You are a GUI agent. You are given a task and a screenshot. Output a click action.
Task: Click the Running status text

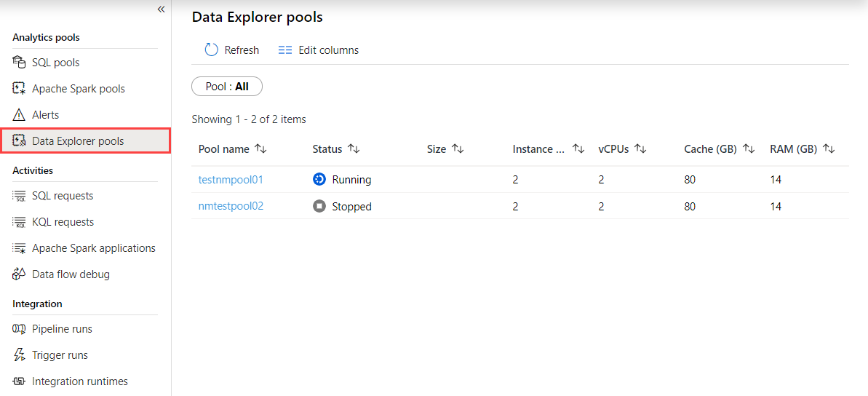[351, 180]
